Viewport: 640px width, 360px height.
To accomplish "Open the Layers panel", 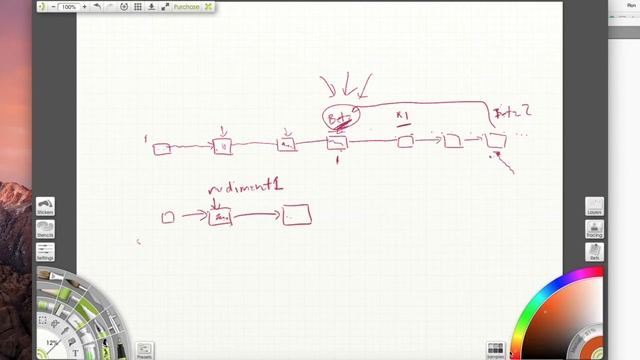I will [x=594, y=206].
